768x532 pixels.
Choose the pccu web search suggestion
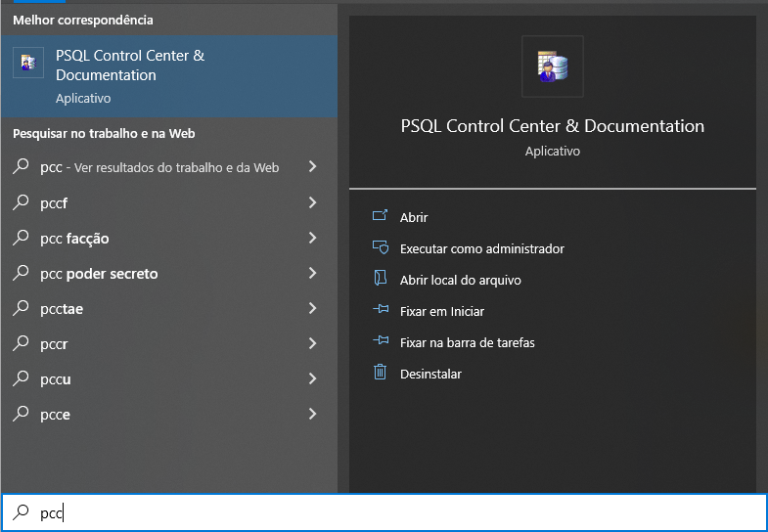[x=169, y=378]
